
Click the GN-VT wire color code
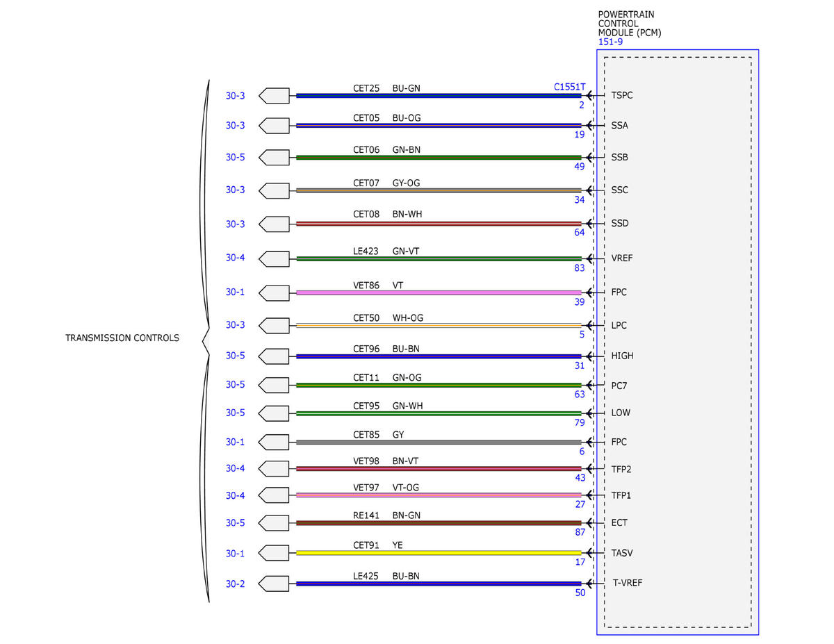click(406, 251)
